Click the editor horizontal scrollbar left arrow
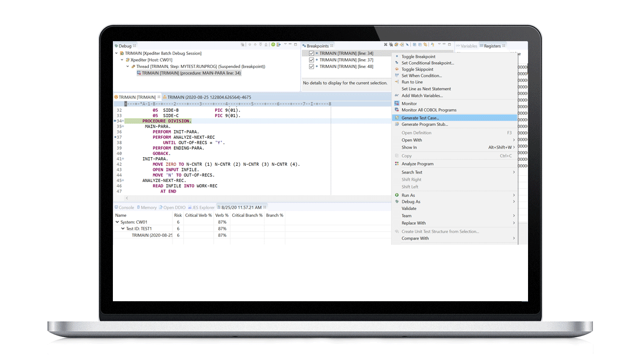 127,198
